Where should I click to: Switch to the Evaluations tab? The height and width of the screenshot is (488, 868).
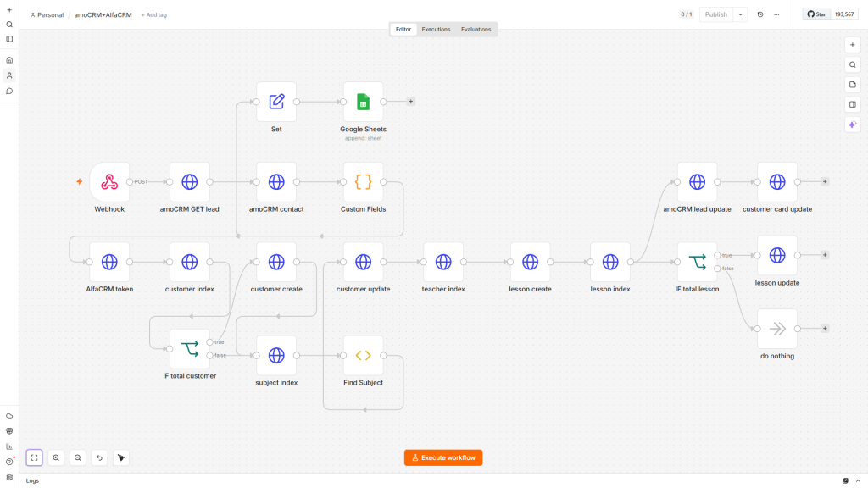pos(476,30)
